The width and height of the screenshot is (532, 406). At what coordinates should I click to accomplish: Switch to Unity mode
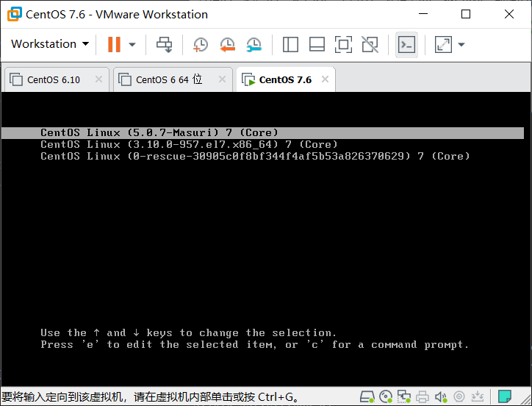370,45
